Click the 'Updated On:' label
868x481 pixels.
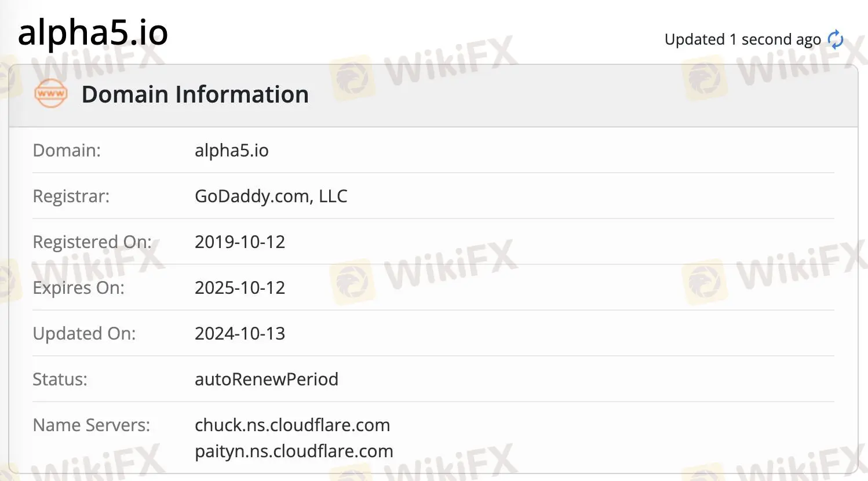click(84, 333)
